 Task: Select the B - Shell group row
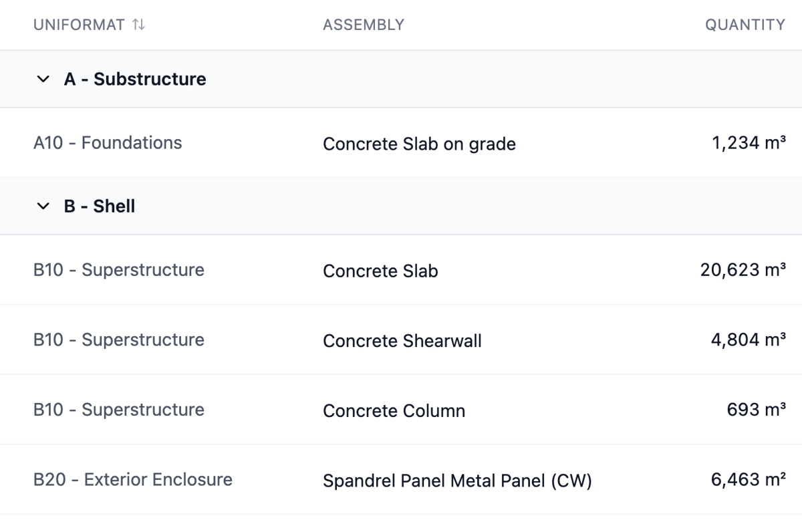coord(401,207)
